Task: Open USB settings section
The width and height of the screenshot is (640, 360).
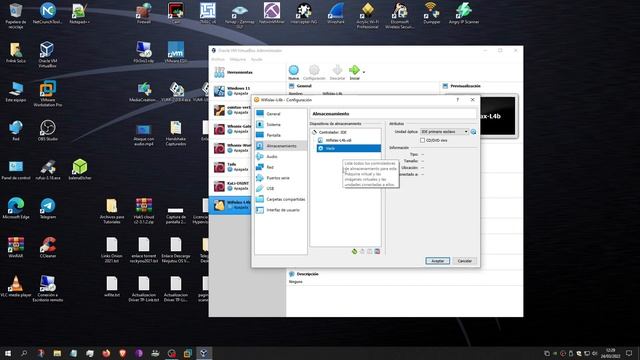Action: click(281, 189)
